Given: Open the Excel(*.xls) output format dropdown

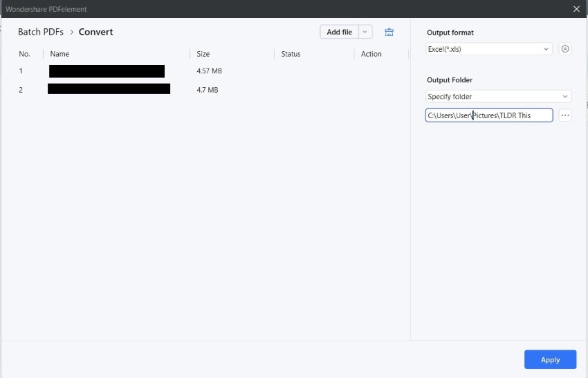Looking at the screenshot, I should pyautogui.click(x=488, y=49).
